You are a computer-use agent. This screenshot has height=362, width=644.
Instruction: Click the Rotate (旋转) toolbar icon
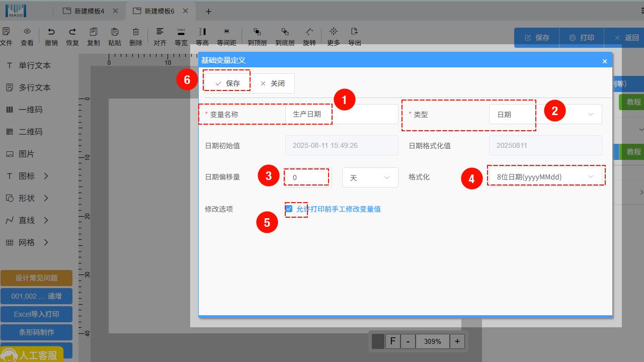pyautogui.click(x=309, y=32)
